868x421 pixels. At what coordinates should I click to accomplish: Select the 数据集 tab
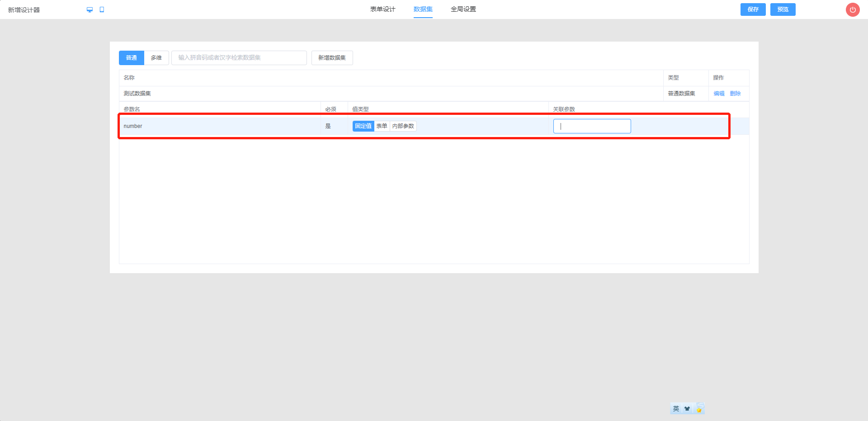tap(423, 9)
